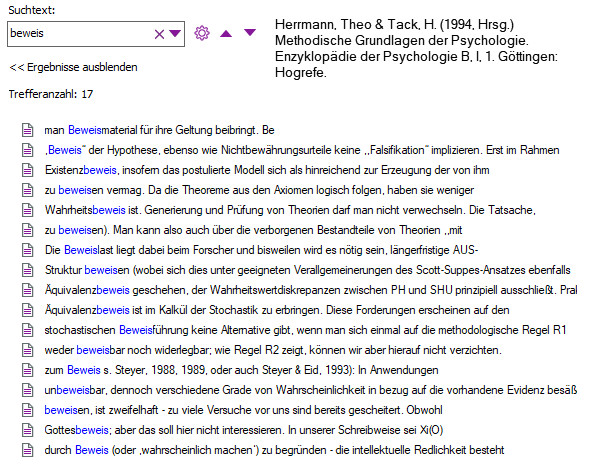Open the search history dropdown arrow
The width and height of the screenshot is (592, 471).
[x=175, y=34]
